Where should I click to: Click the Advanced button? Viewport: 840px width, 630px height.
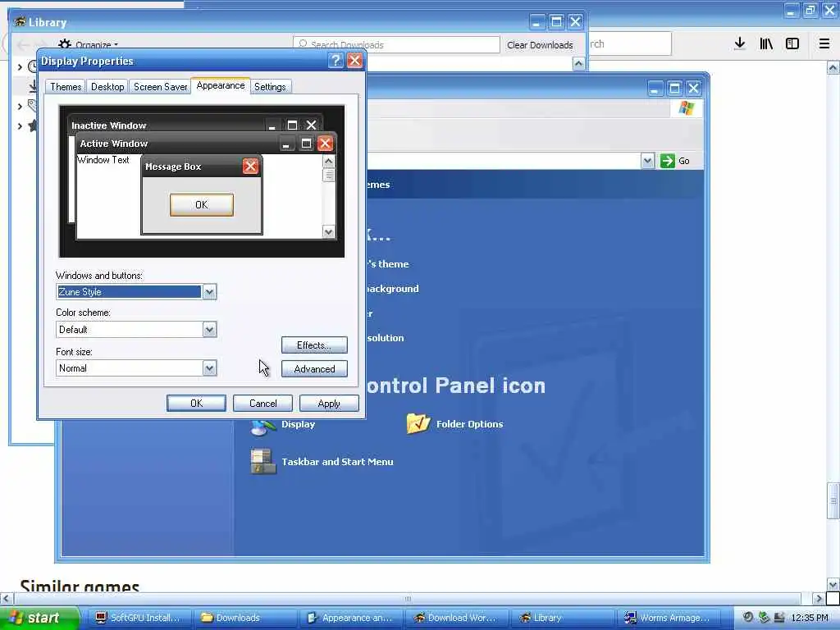[314, 369]
